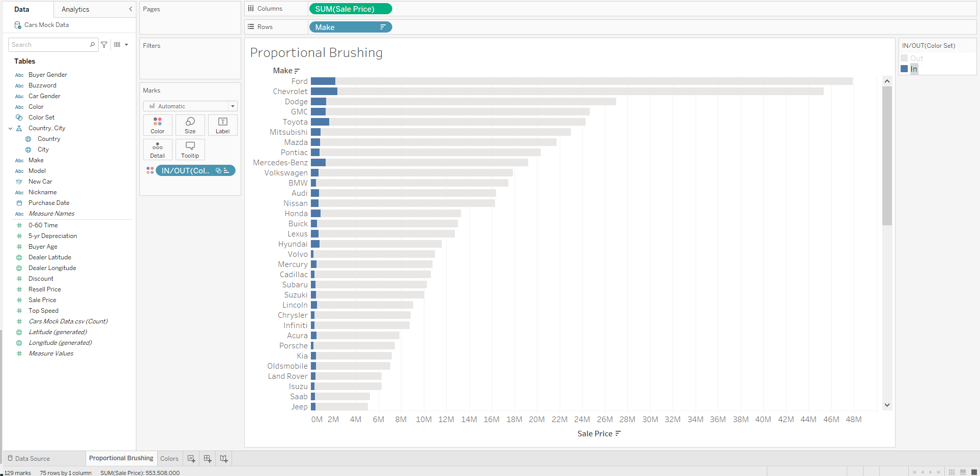Select the Nickname field
980x476 pixels.
coord(43,192)
